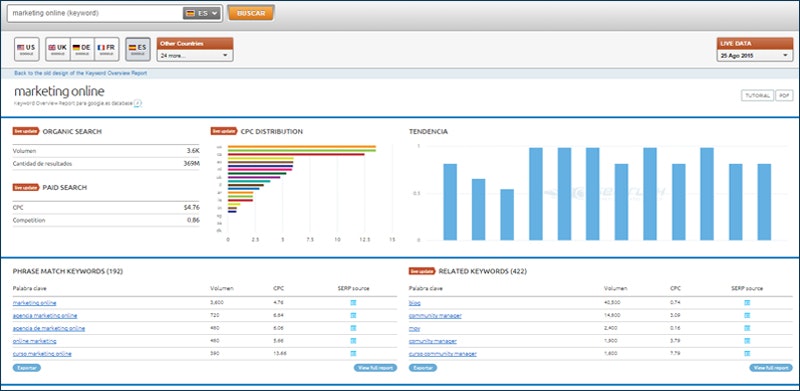Open the online marketing keyword link
Viewport: 800px width, 391px height.
click(35, 341)
